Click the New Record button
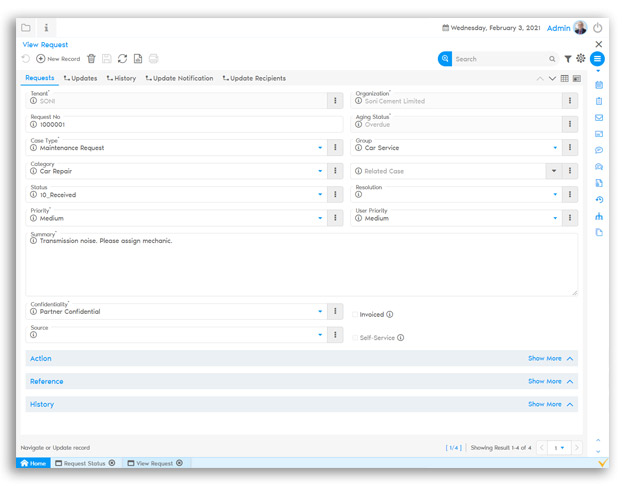This screenshot has height=486, width=624. click(58, 59)
